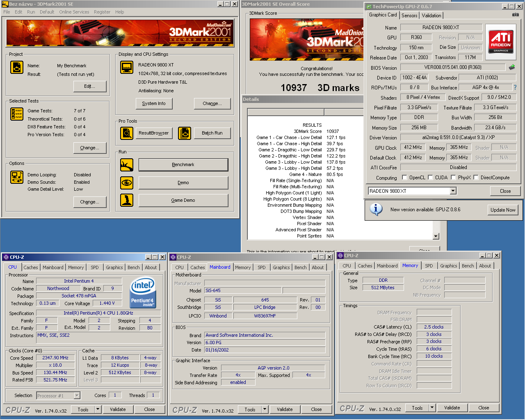Open the Online Services menu
This screenshot has height=420, width=525.
tap(74, 12)
